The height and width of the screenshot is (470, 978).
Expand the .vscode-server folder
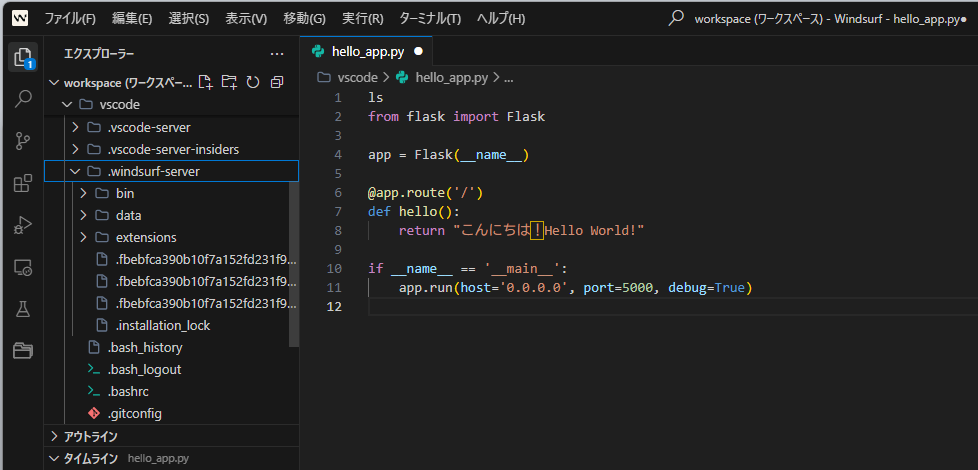point(75,127)
